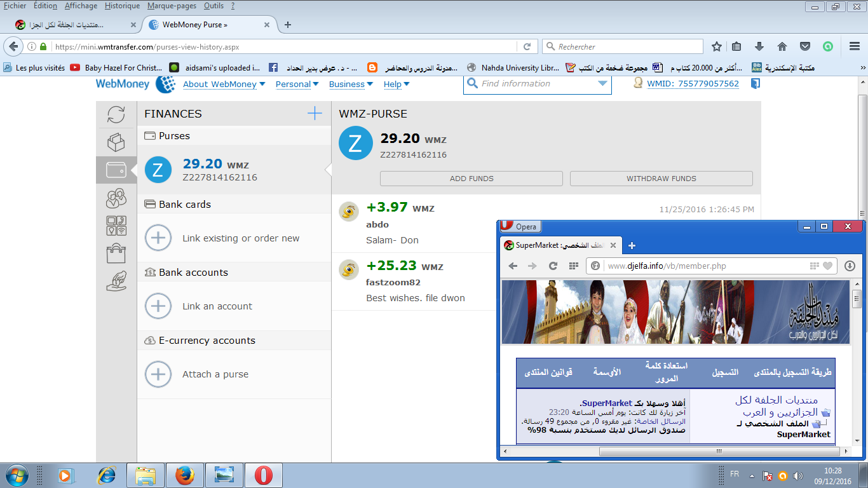
Task: Select the 29.20 WMZ purse in Purses list
Action: pos(234,170)
